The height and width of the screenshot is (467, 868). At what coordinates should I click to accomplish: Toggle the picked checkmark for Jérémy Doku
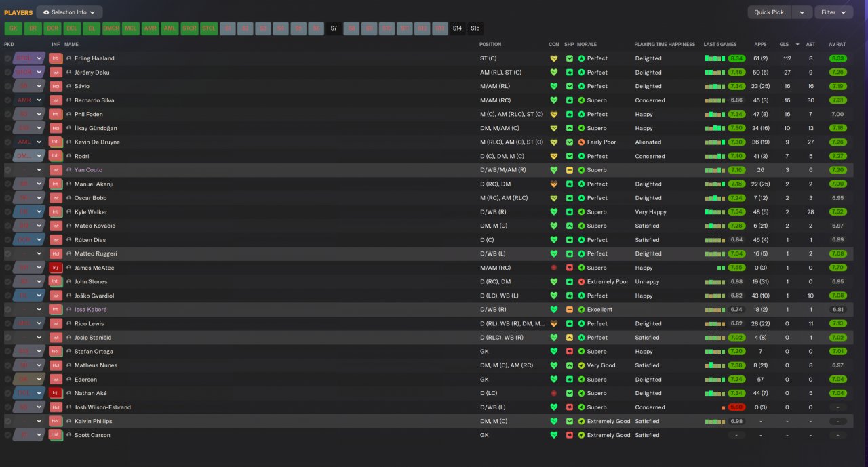tap(8, 73)
